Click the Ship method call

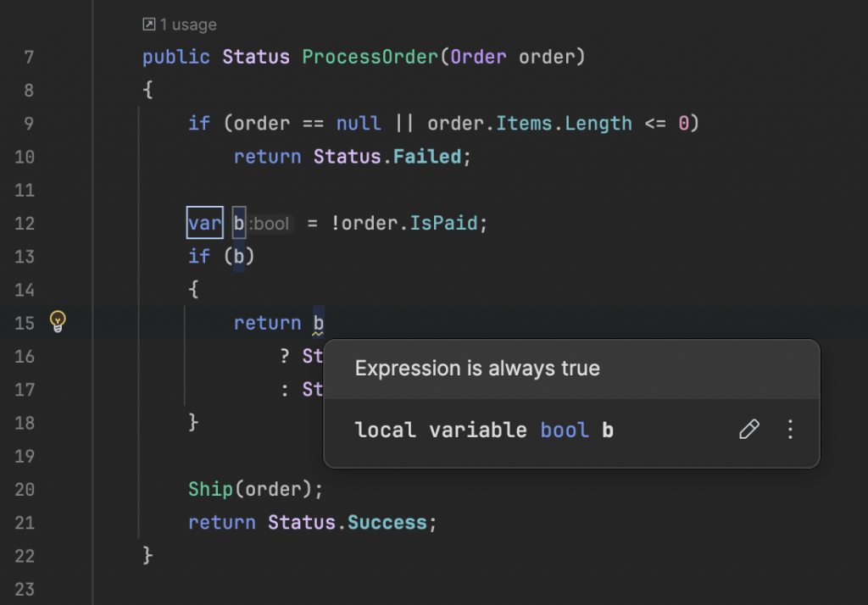coord(210,489)
